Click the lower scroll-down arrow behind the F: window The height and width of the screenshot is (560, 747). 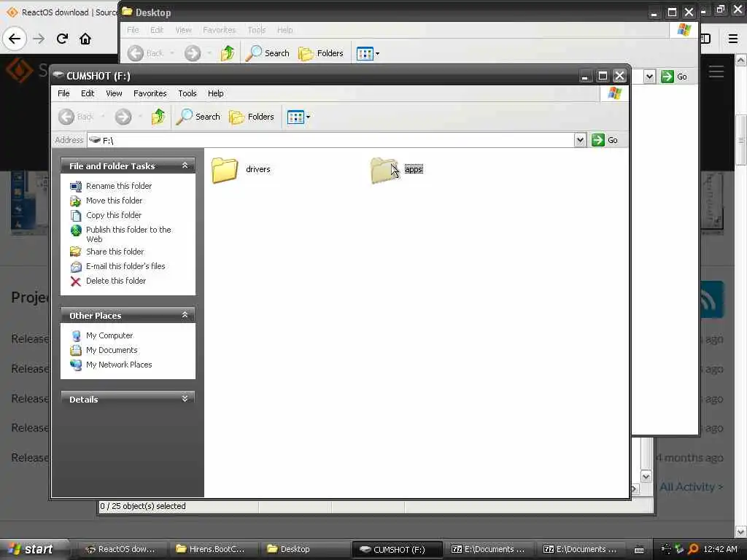(x=646, y=476)
